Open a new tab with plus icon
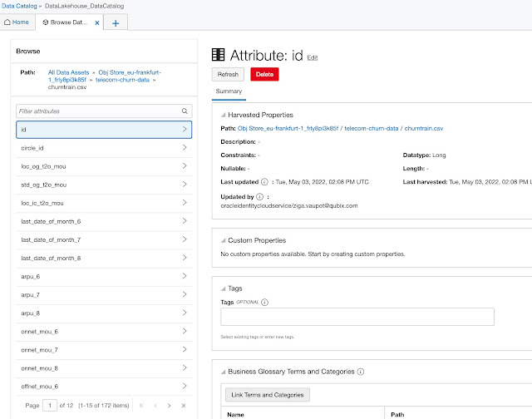Viewport: 532px width, 419px height. (116, 23)
